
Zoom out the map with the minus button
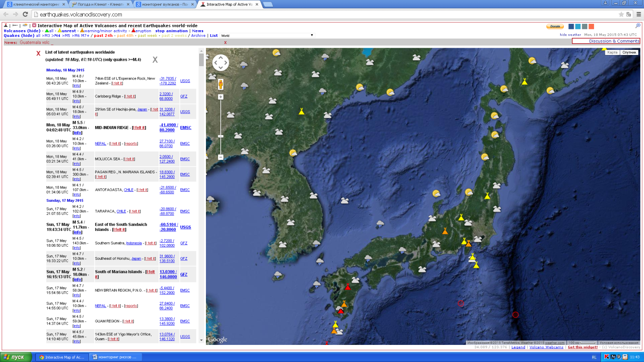pyautogui.click(x=221, y=157)
